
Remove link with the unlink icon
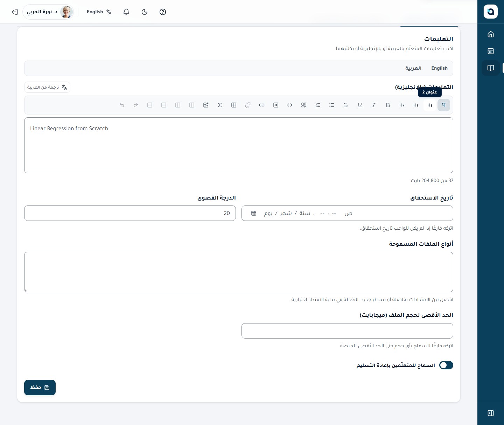[x=248, y=105]
